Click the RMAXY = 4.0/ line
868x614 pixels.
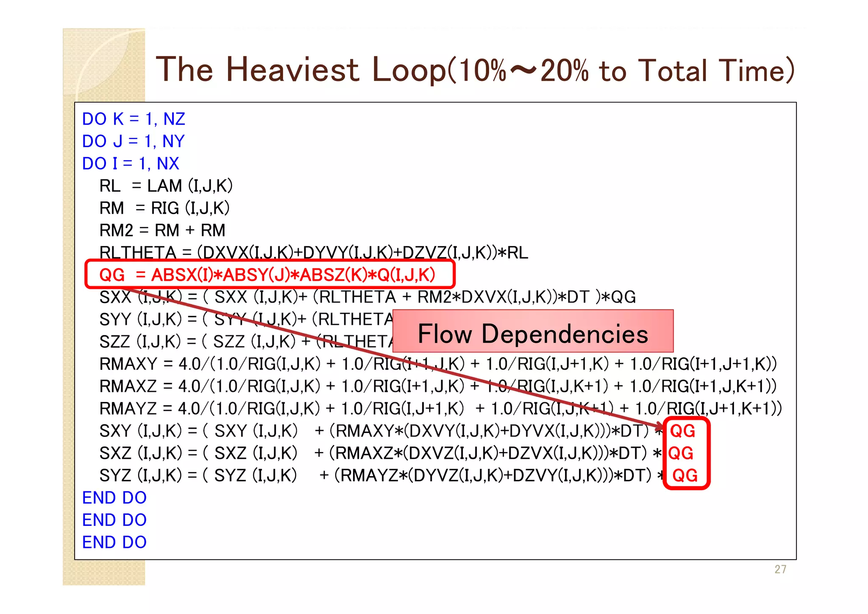438,364
